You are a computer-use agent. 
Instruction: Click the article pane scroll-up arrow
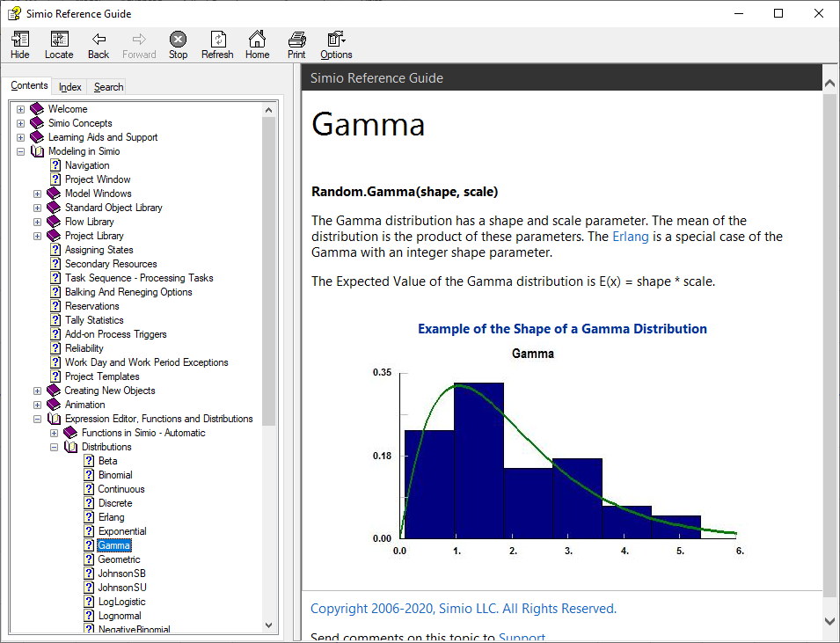click(829, 83)
